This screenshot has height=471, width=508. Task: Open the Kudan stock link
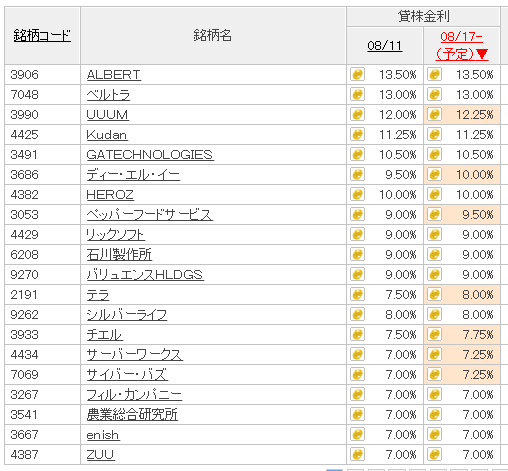107,135
